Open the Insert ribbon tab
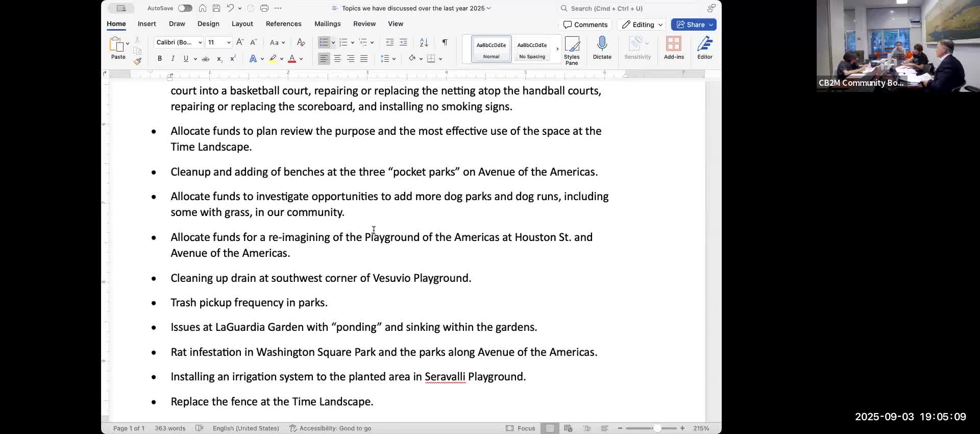 click(x=147, y=24)
